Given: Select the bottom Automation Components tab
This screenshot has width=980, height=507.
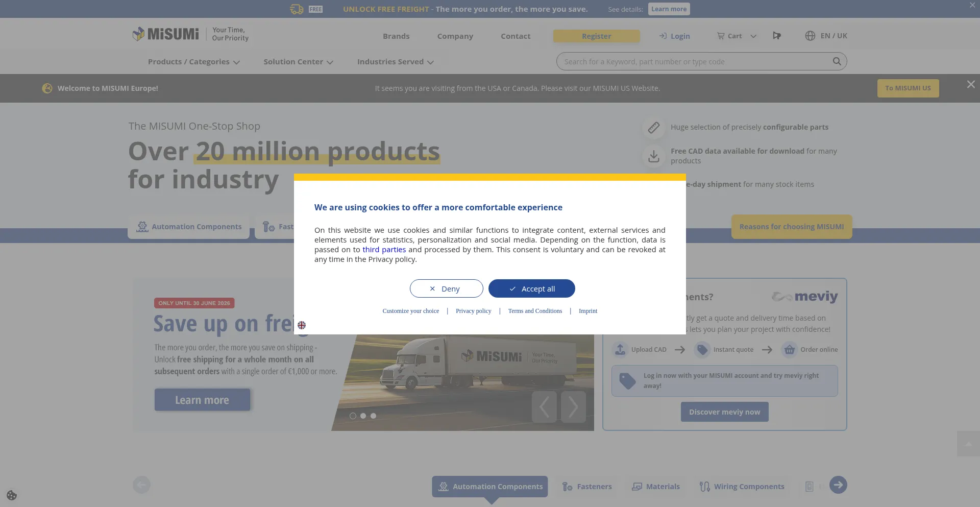Looking at the screenshot, I should point(490,487).
